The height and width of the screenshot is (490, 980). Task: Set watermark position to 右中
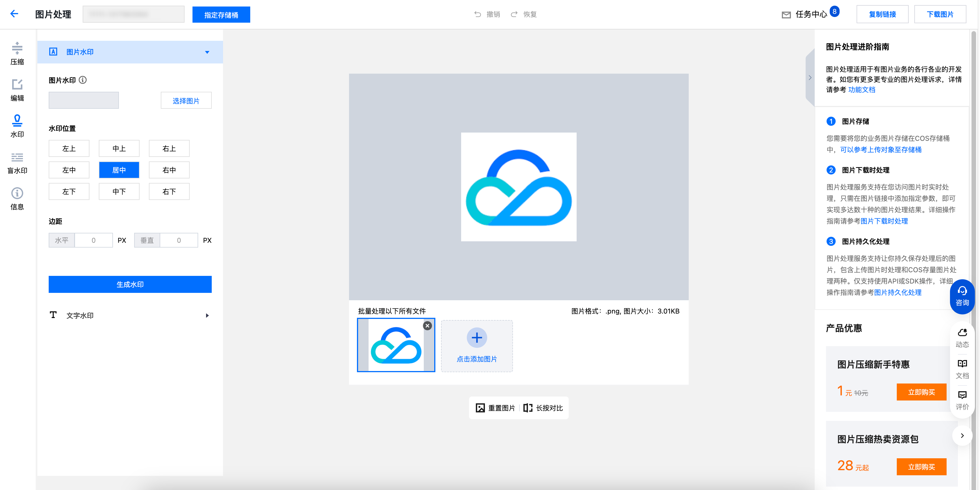169,170
